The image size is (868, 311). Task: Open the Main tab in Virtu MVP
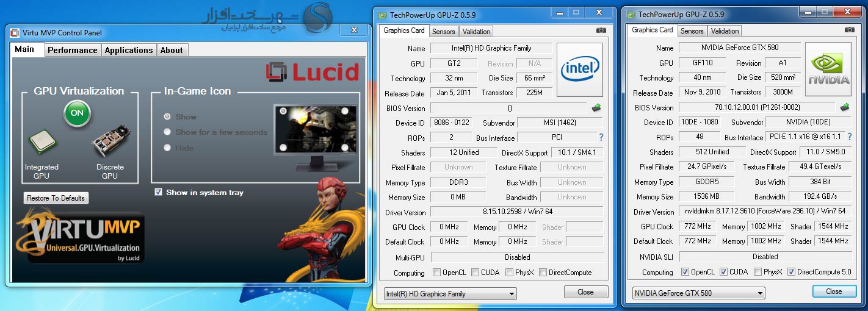[25, 49]
